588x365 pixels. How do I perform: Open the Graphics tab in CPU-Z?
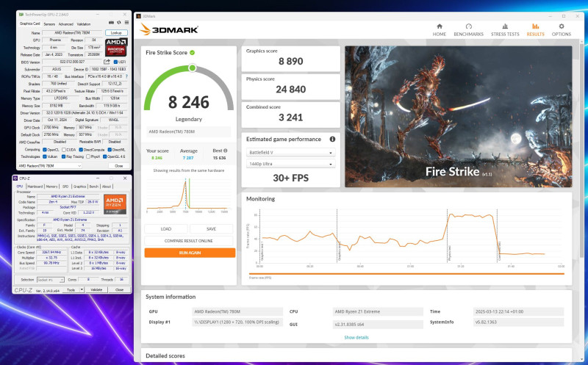[79, 187]
